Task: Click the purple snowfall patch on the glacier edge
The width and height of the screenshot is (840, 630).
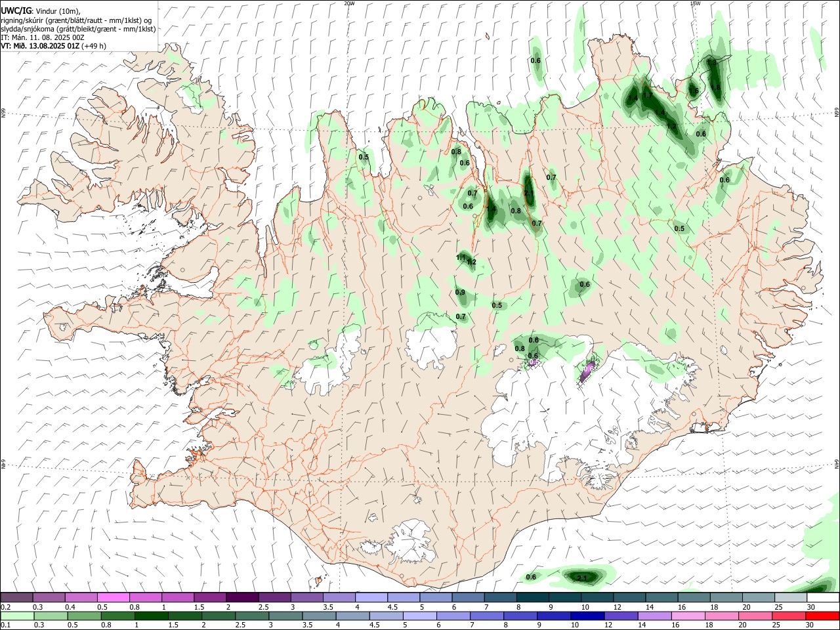Action: pos(587,372)
